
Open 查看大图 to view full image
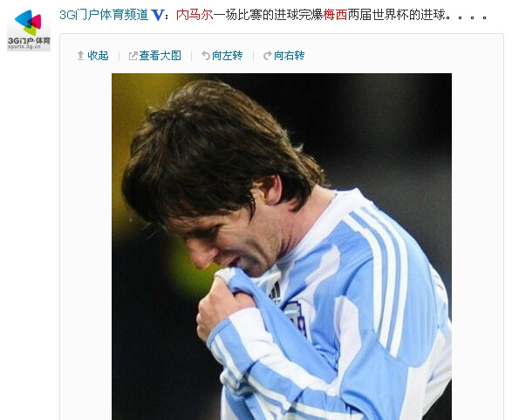tap(160, 56)
